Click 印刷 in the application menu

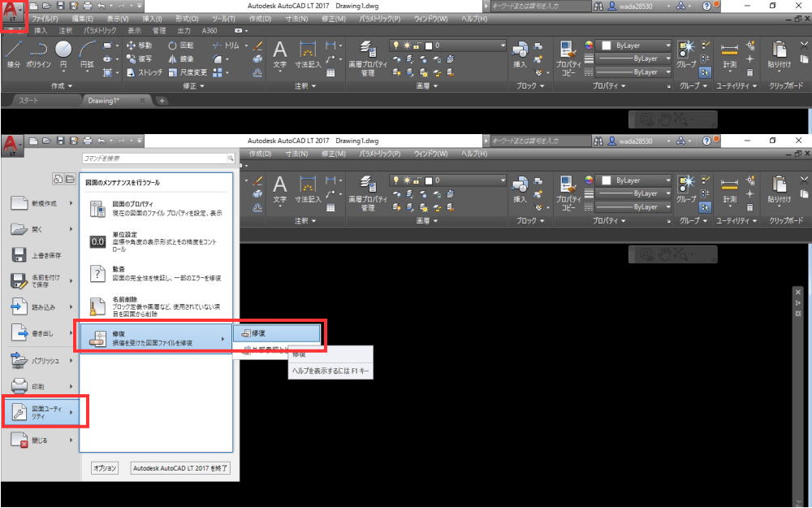[x=41, y=386]
